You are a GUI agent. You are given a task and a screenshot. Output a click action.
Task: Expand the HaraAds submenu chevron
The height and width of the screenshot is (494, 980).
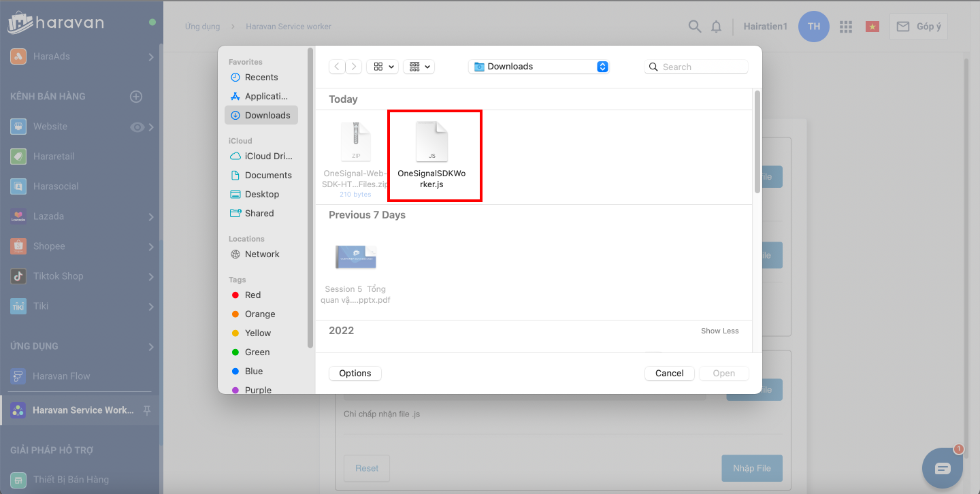point(150,57)
